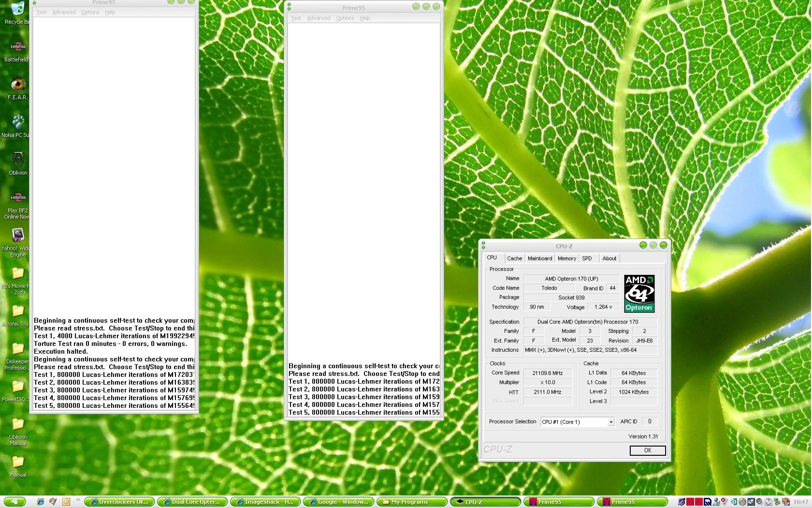Open the Acronis True Image folder

tap(18, 311)
